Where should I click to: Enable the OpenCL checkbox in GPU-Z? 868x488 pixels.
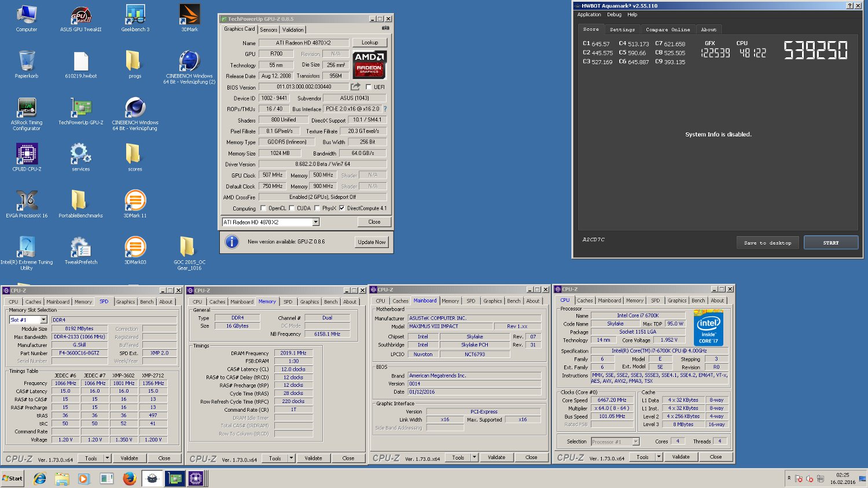click(x=263, y=208)
